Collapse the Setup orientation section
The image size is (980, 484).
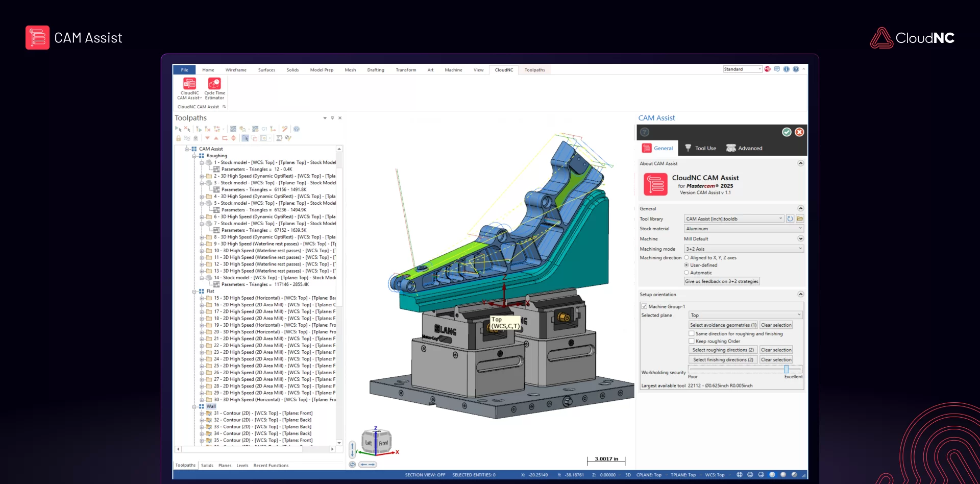800,295
